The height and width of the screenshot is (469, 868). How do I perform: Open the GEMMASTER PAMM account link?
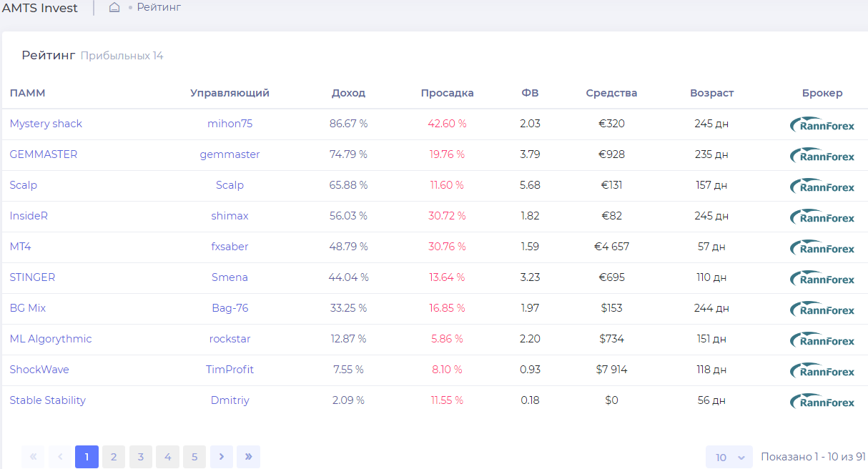44,154
